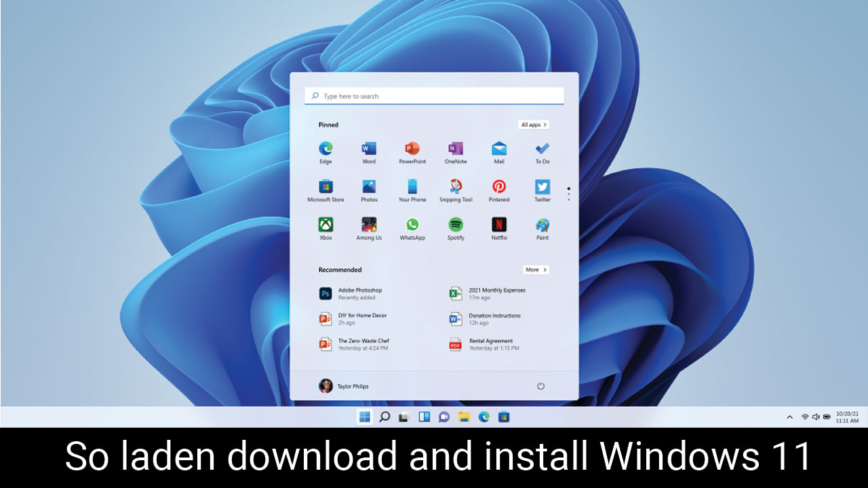This screenshot has width=868, height=488.
Task: Start the Snipping Tool
Action: point(456,190)
